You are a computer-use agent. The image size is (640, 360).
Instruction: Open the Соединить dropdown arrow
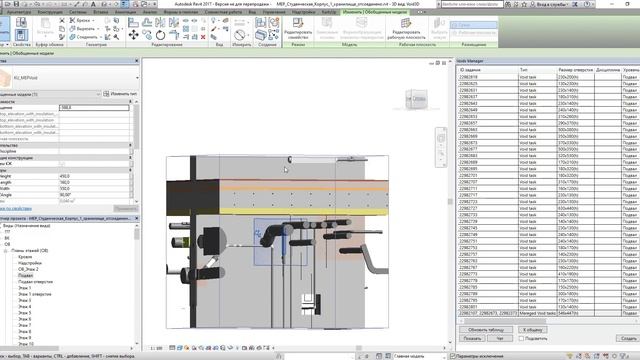101,37
